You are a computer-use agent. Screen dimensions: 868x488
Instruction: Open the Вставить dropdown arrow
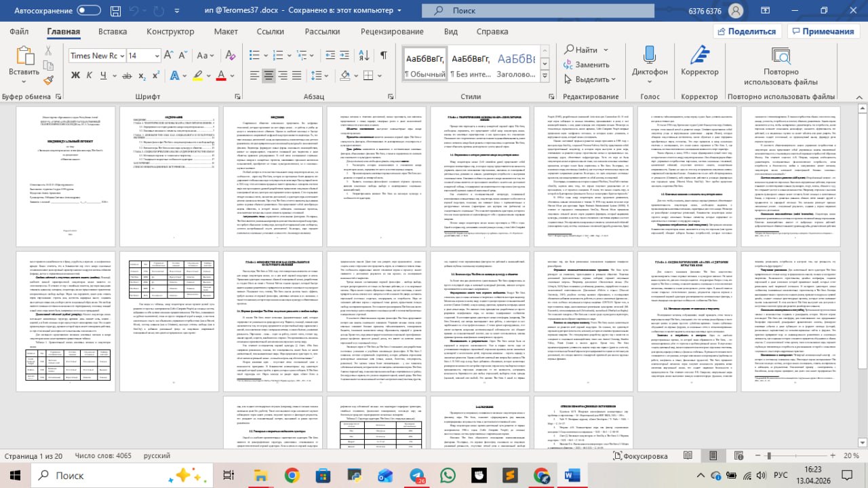24,83
